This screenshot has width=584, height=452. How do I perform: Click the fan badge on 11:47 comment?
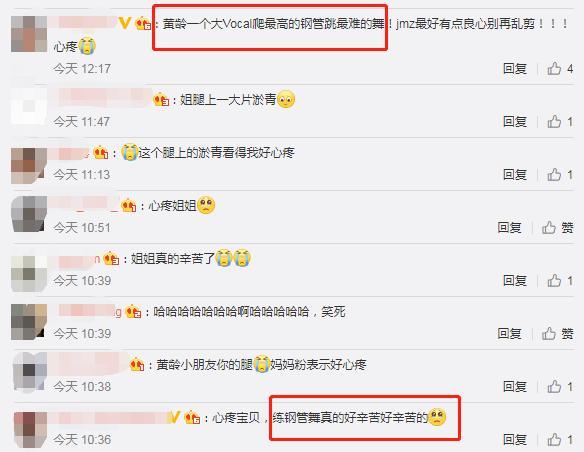[x=161, y=99]
